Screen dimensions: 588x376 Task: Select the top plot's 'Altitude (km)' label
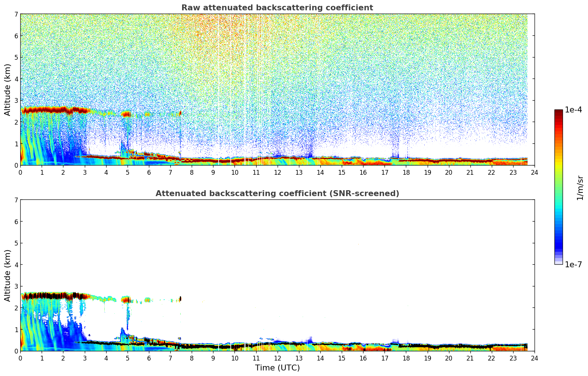pyautogui.click(x=8, y=90)
